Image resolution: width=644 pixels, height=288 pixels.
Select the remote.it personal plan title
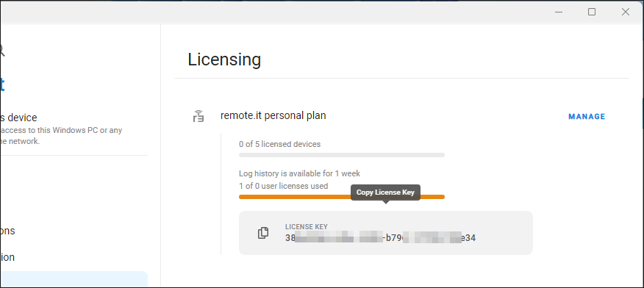[273, 115]
